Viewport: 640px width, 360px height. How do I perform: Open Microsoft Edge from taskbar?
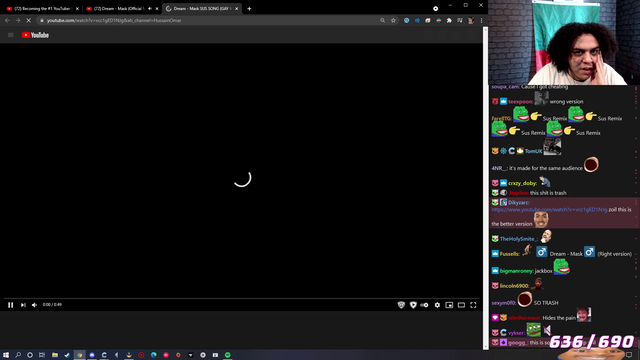pos(153,355)
